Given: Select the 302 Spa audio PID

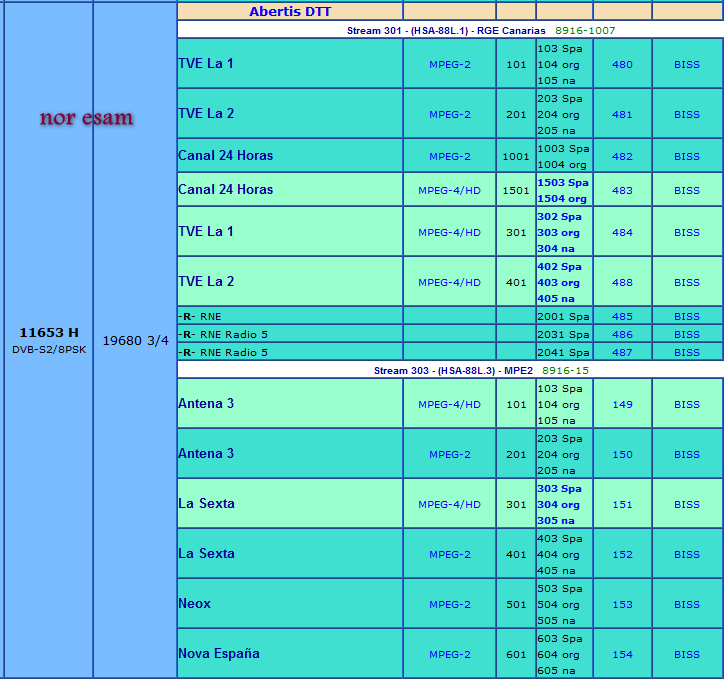Looking at the screenshot, I should 559,217.
